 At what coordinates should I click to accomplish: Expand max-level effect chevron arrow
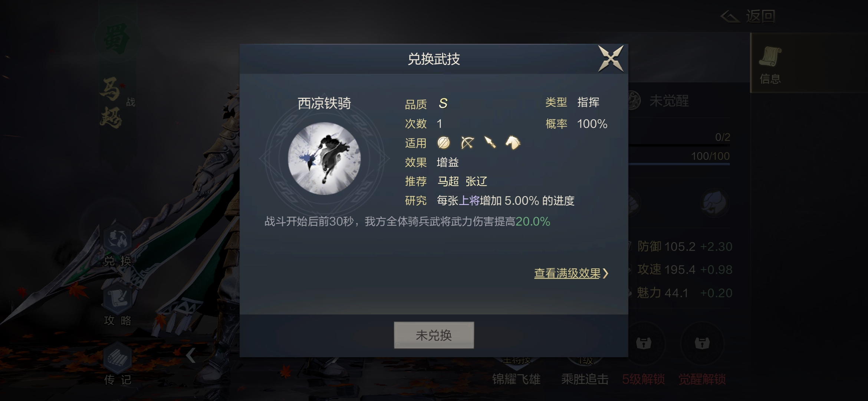coord(606,274)
